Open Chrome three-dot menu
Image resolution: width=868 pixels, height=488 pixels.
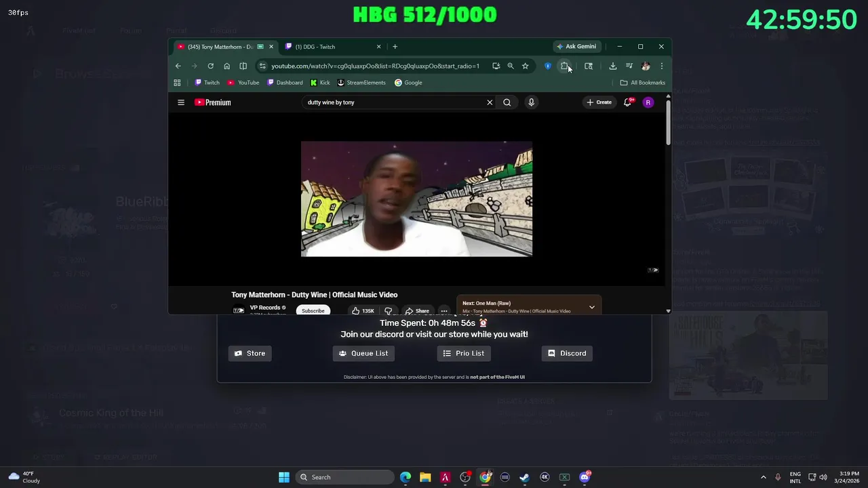(x=661, y=66)
